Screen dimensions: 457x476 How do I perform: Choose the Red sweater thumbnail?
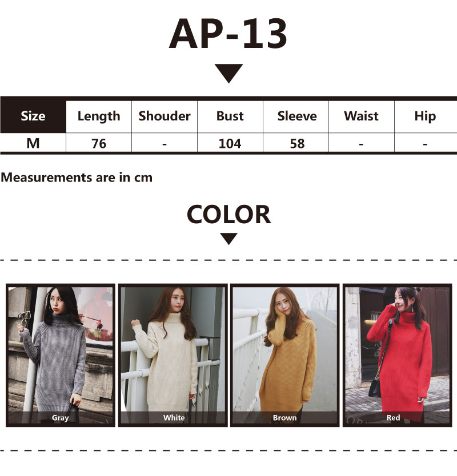(x=398, y=355)
